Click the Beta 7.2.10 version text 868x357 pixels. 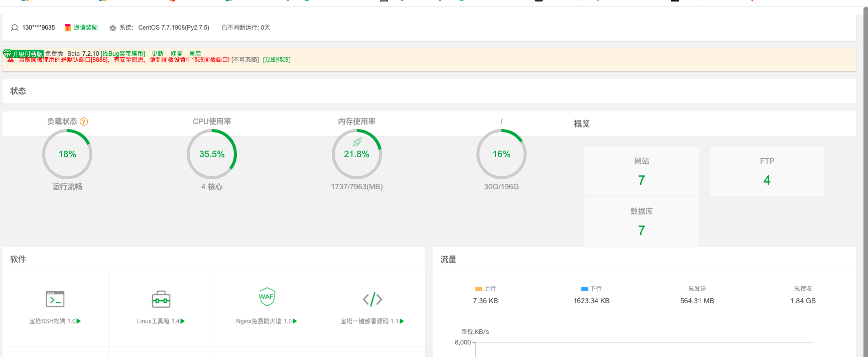click(x=83, y=54)
